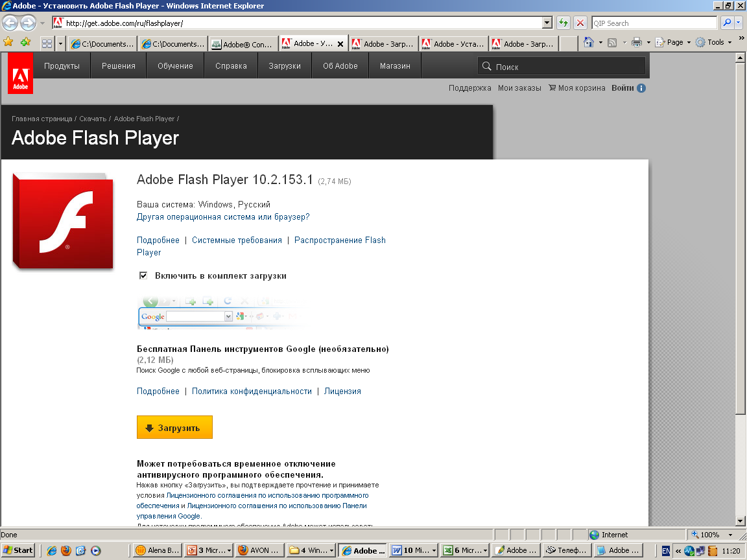Screen dimensions: 747x560
Task: Click the shopping cart icon near Моя корзина
Action: (552, 87)
